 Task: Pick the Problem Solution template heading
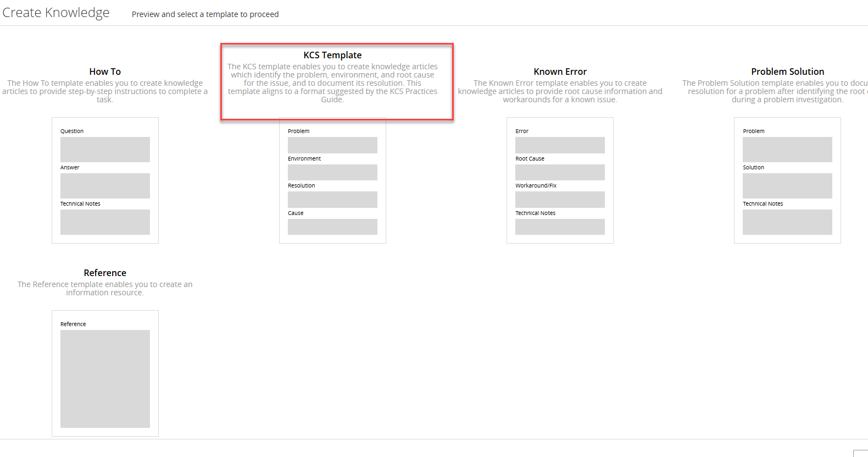787,71
